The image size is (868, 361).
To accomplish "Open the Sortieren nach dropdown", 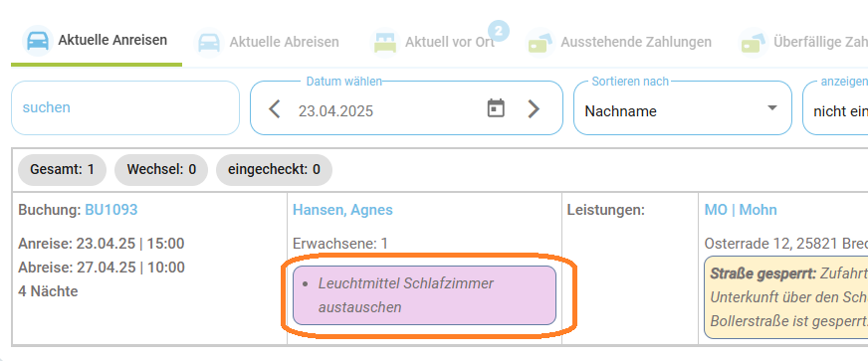I will click(683, 107).
